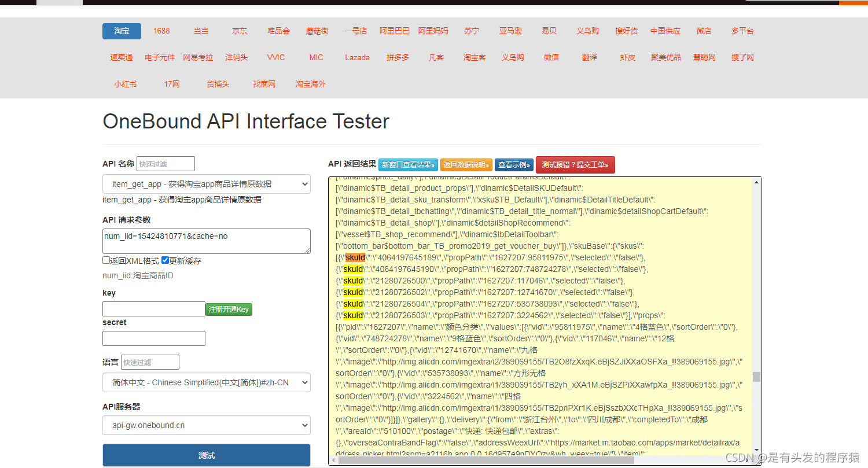
Task: Select the 微店 tab
Action: [704, 31]
